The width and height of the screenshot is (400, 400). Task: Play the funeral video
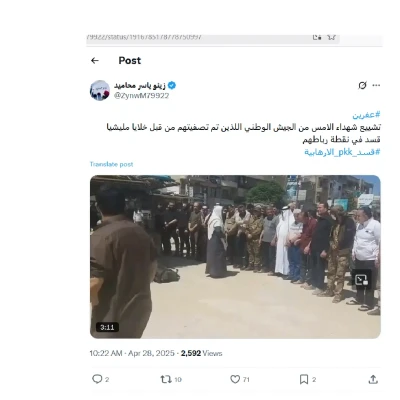click(235, 257)
